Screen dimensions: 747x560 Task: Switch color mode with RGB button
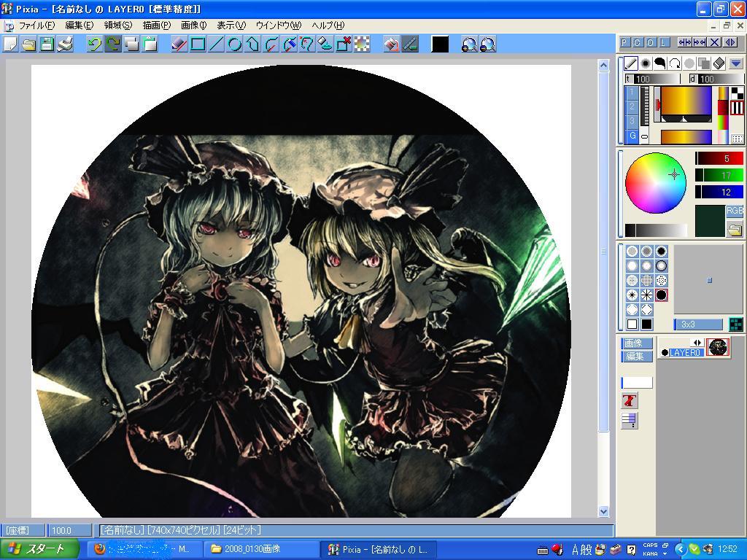[735, 211]
